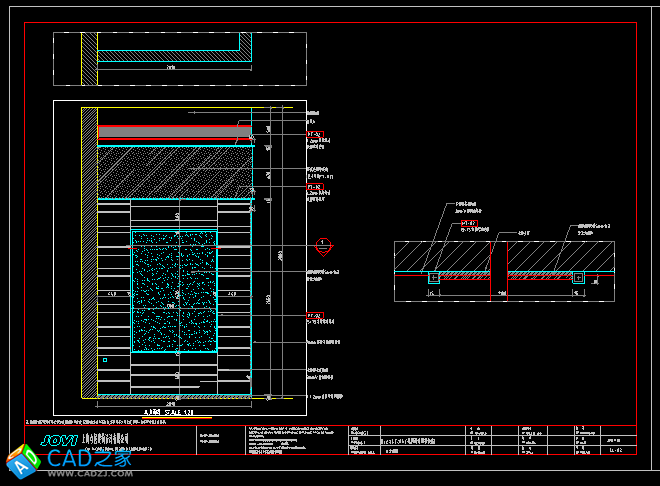The width and height of the screenshot is (660, 486).
Task: Pick the left cyan square fastener in section detail
Action: click(x=433, y=277)
